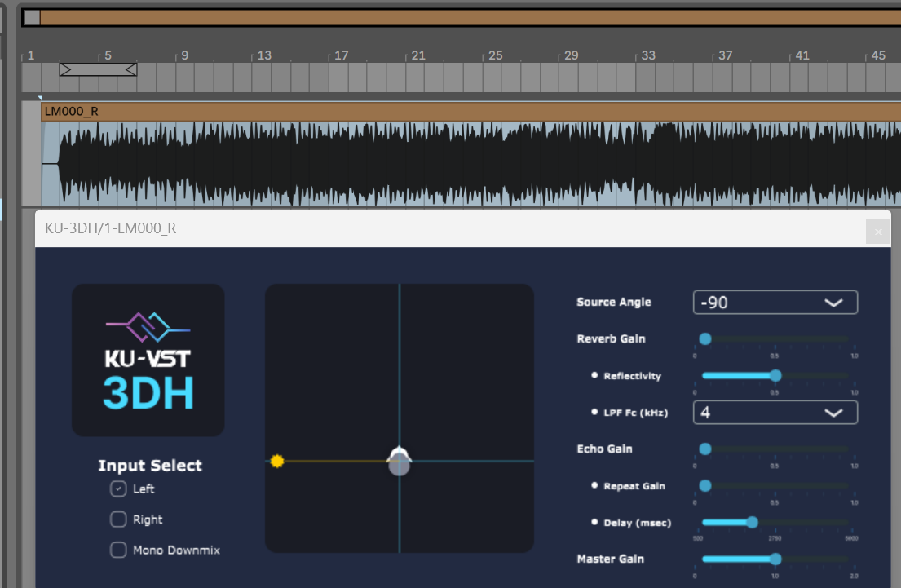Click the Reverb Gain slider handle
This screenshot has width=901, height=588.
pyautogui.click(x=705, y=339)
